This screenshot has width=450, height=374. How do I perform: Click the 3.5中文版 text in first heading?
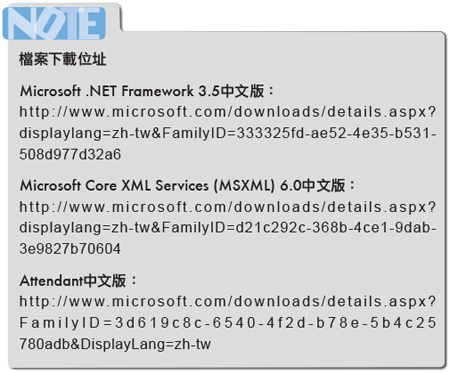[231, 91]
